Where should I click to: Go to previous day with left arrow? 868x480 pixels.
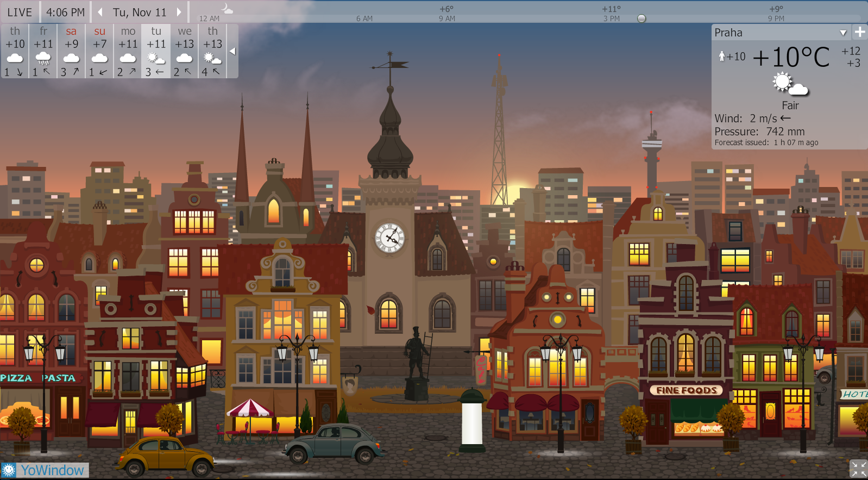coord(100,12)
